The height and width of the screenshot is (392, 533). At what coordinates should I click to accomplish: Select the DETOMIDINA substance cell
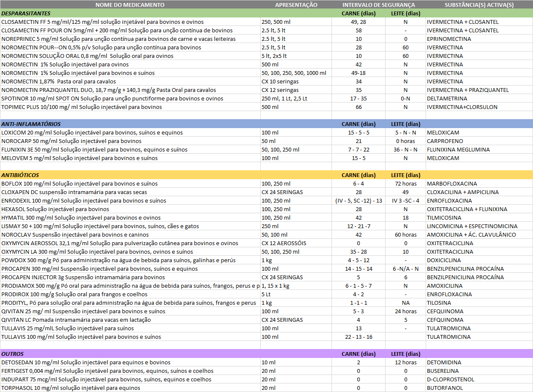click(x=479, y=362)
